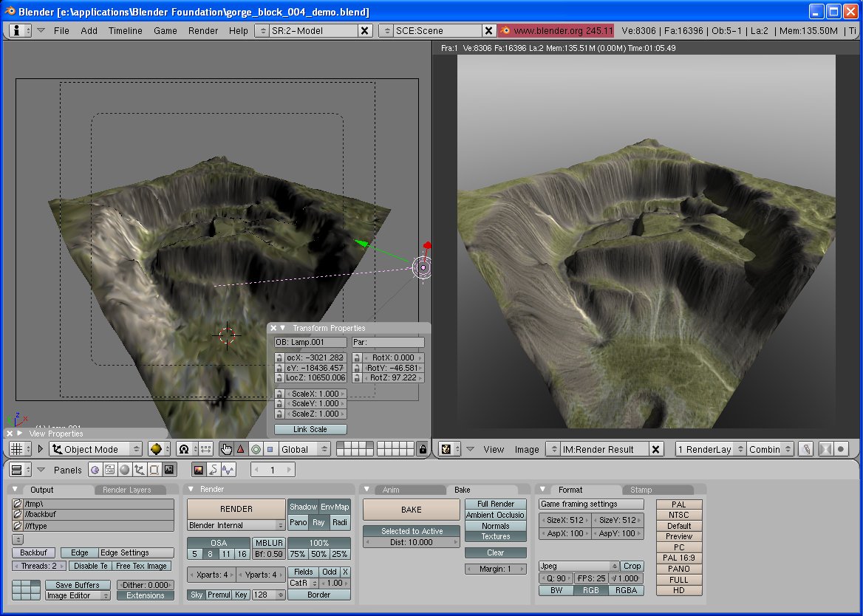Toggle the Ray tracing option

[318, 522]
